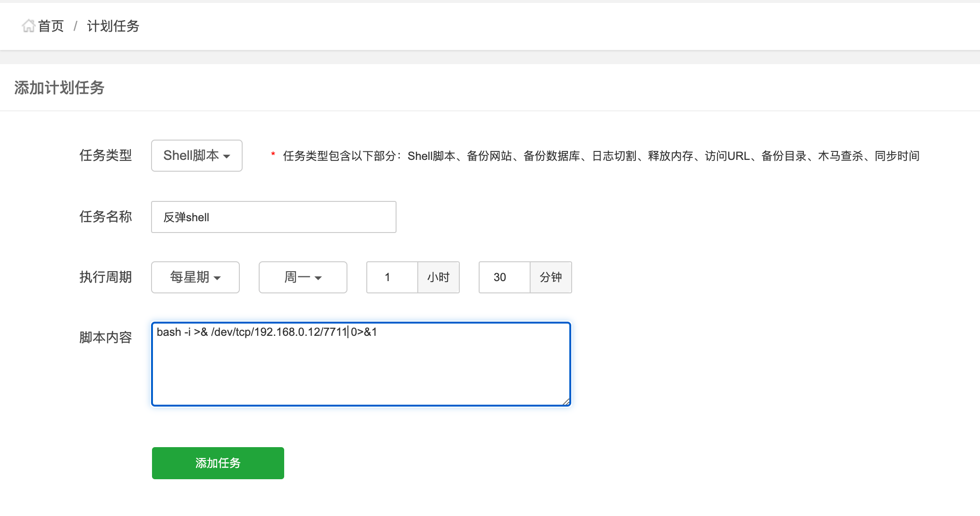This screenshot has width=980, height=516.
Task: Click the 任务名称 field label
Action: point(105,216)
